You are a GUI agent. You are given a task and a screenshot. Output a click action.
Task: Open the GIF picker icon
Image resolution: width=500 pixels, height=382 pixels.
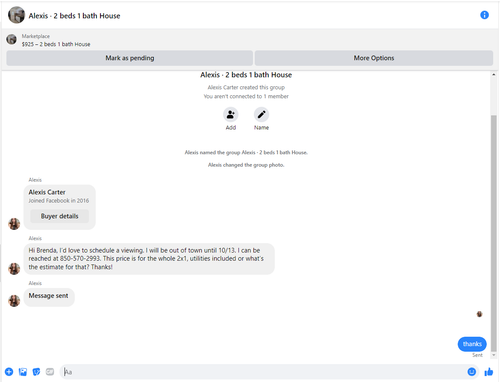[x=50, y=372]
